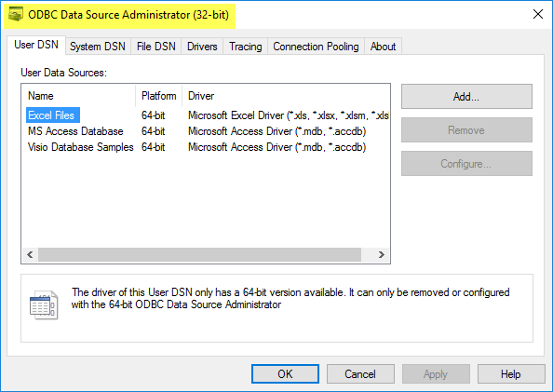Click 64-bit platform cell for MS Access Database
Viewport: 553px width, 392px height.
click(153, 131)
